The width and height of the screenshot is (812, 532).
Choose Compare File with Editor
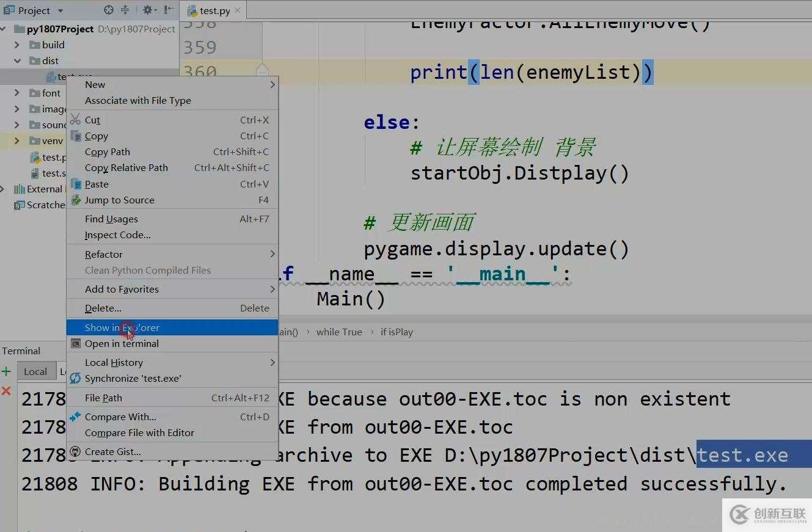click(172, 432)
